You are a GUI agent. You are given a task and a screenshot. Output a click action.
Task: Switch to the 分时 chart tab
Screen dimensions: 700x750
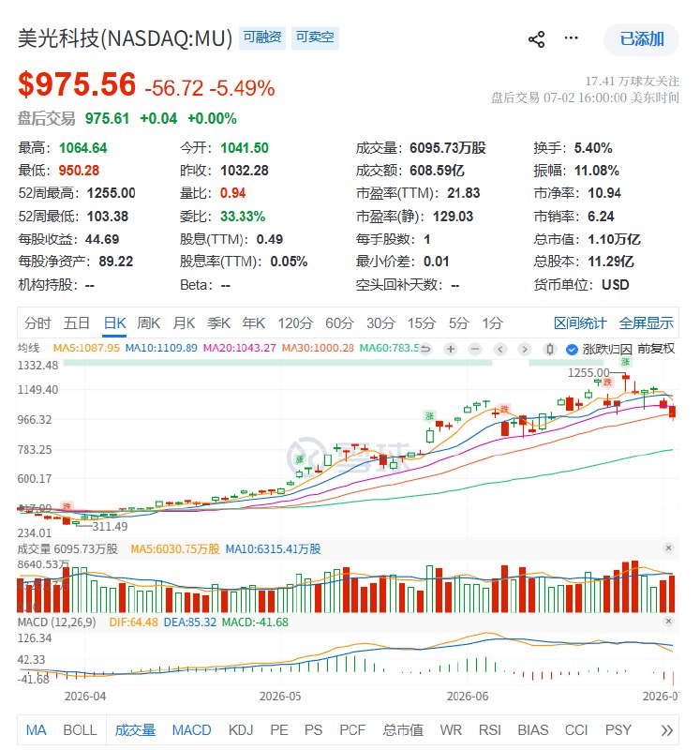click(x=37, y=323)
